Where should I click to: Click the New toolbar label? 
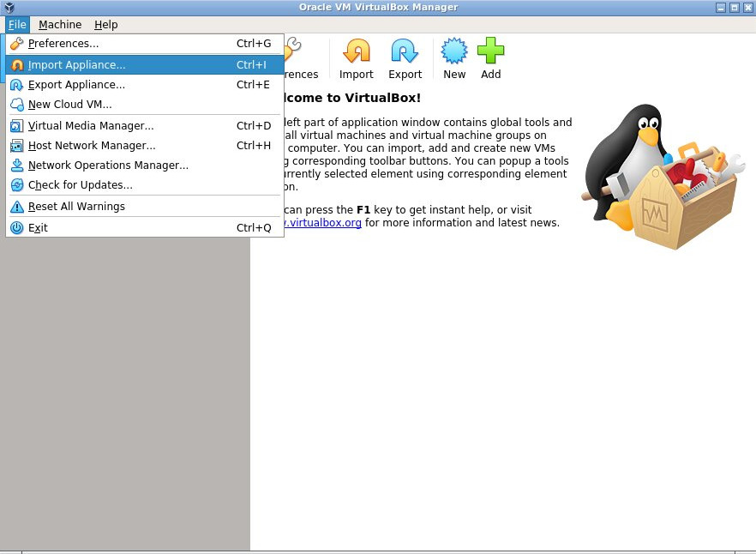coord(454,75)
